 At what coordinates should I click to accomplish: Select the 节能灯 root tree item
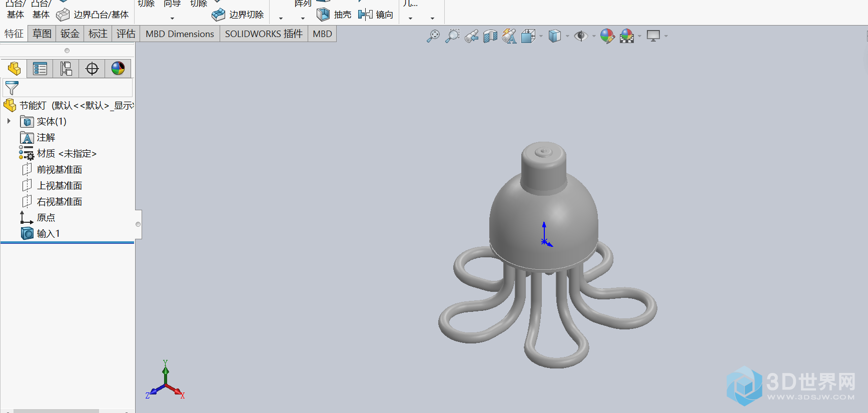tap(69, 106)
